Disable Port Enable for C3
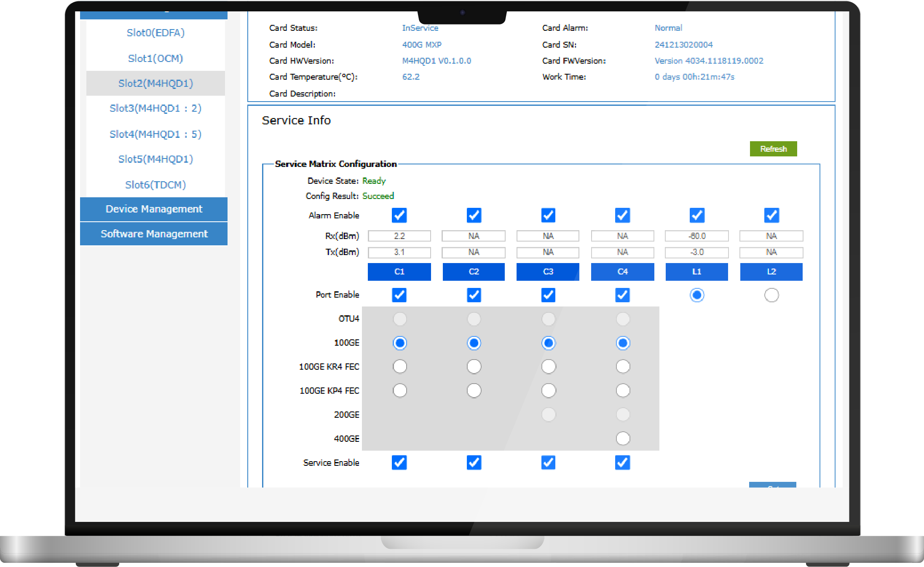This screenshot has width=924, height=567. pos(548,295)
